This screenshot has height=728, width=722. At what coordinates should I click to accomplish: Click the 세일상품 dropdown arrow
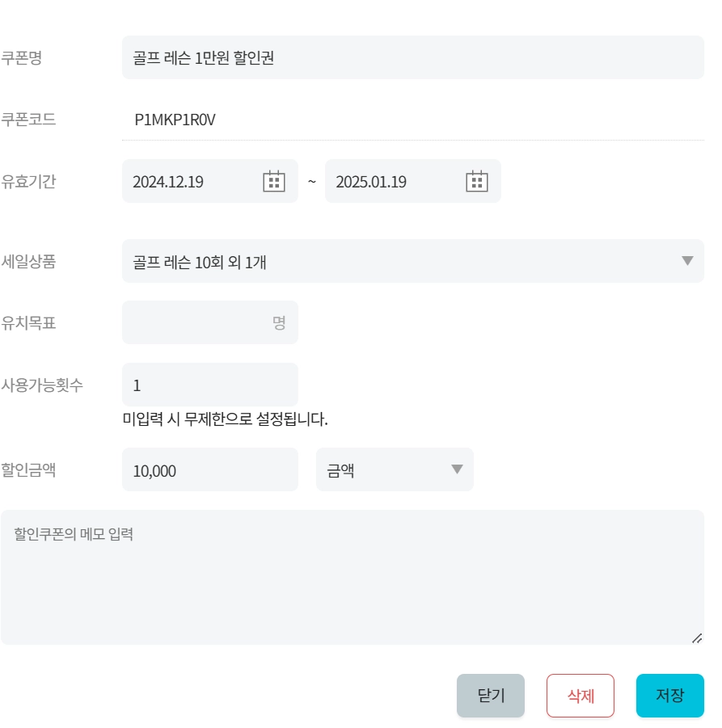click(x=687, y=261)
